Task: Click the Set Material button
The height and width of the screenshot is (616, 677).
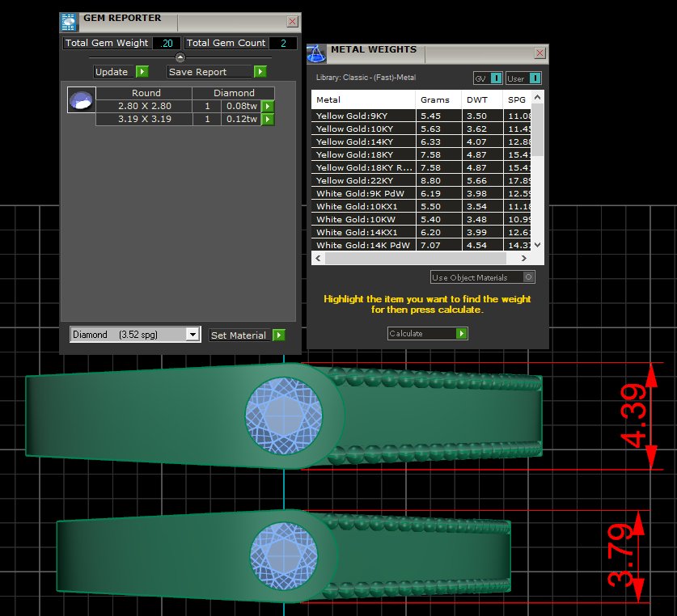Action: point(240,335)
